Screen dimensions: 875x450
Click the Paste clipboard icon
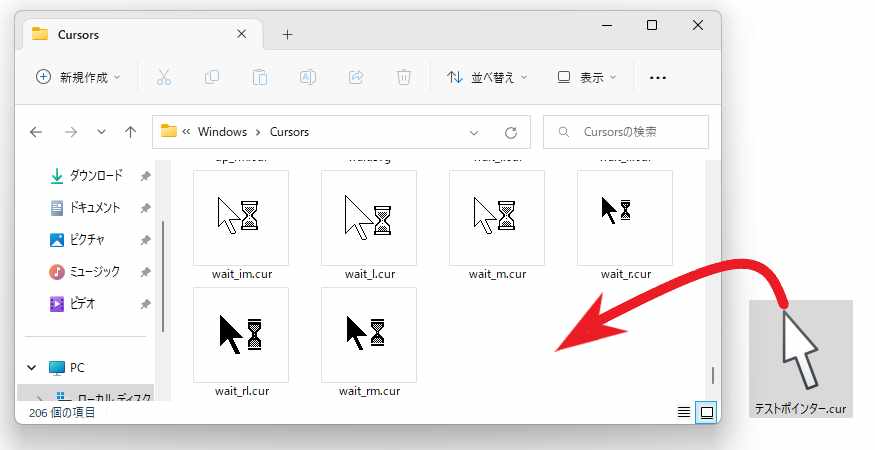click(259, 77)
